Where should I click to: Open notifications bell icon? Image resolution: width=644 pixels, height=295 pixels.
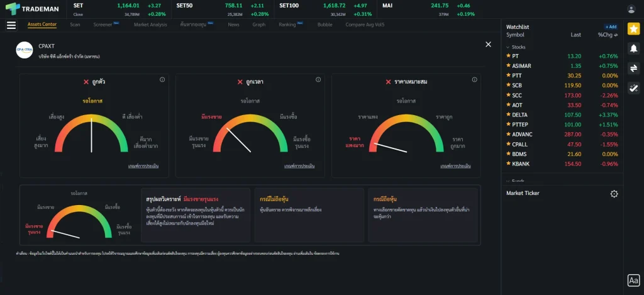(x=634, y=48)
